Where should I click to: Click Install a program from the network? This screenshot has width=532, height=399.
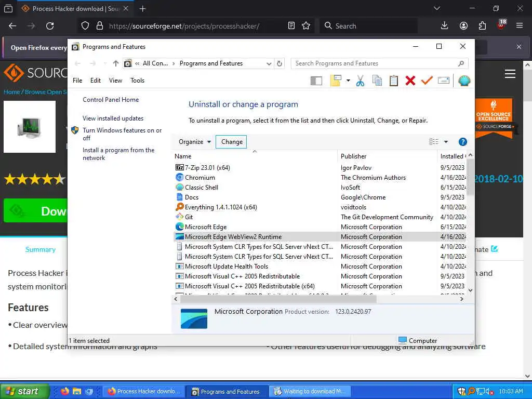(x=118, y=154)
